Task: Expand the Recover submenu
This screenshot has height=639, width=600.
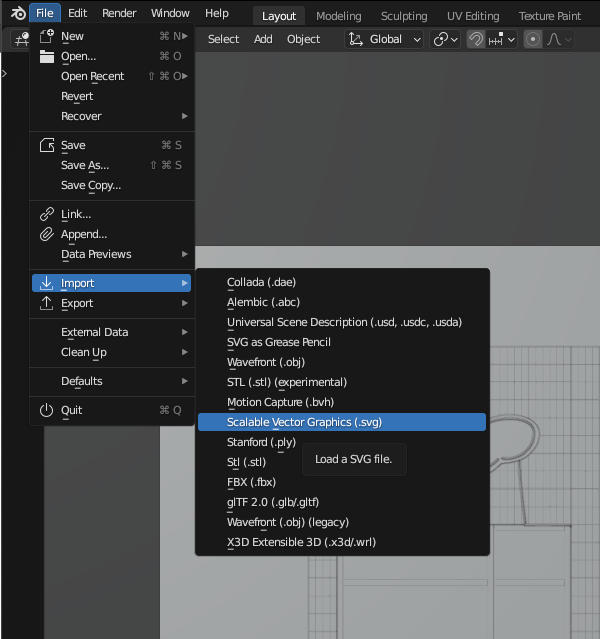Action: click(111, 116)
